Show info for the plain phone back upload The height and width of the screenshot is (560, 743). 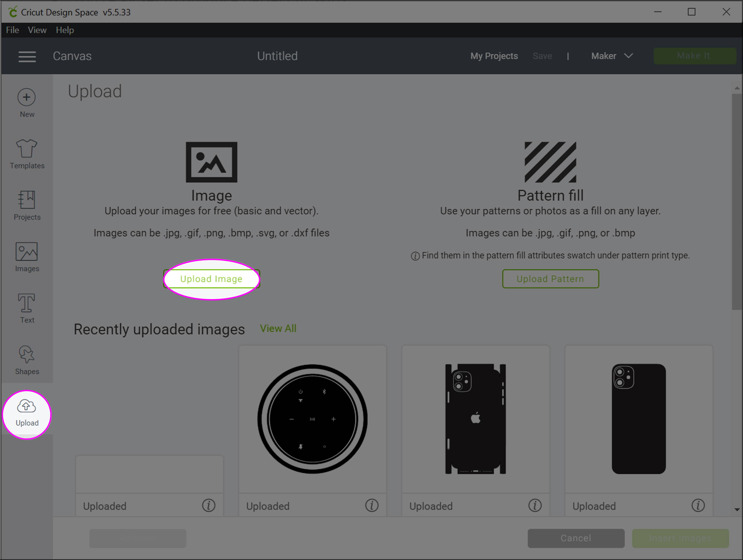click(698, 506)
